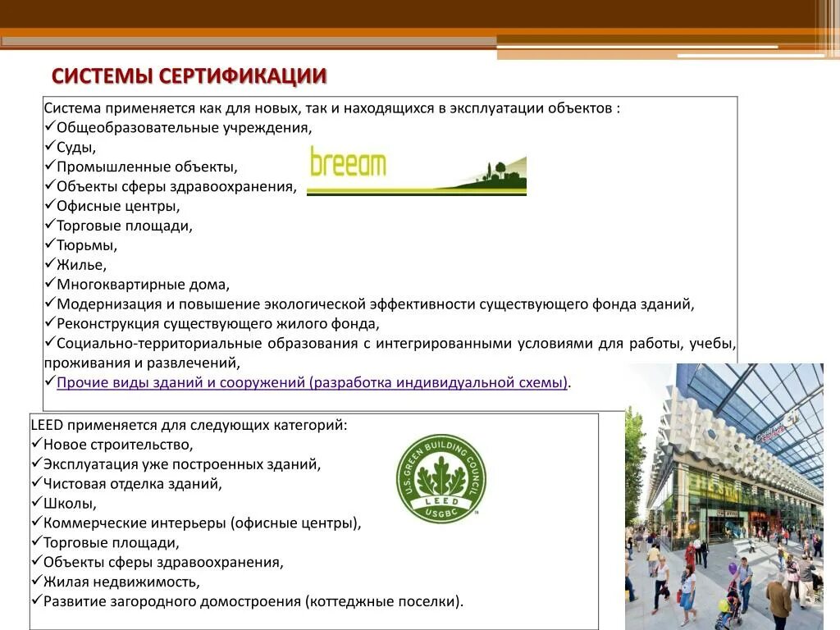Click the BREEAM logo image
Viewport: 840px width, 630px height.
416,171
